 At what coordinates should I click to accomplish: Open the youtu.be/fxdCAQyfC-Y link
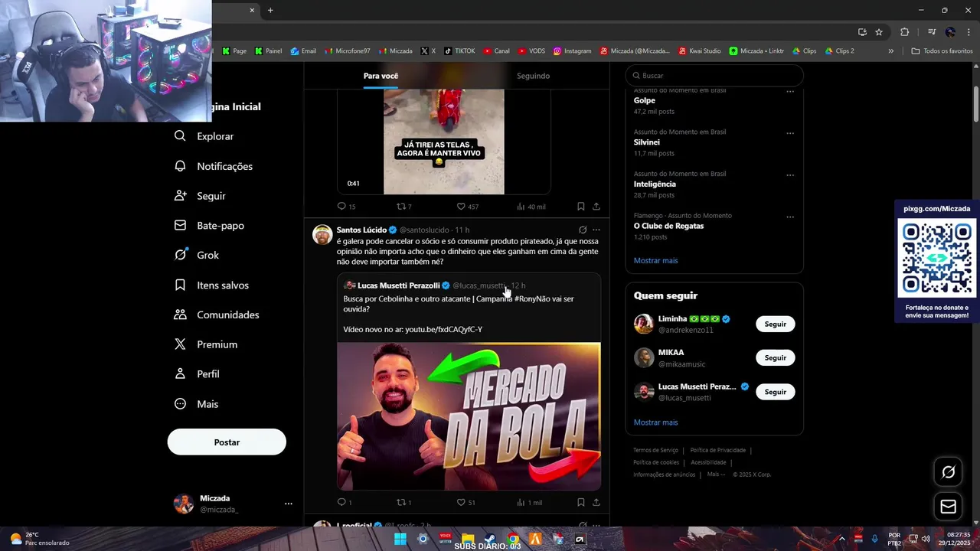click(443, 329)
